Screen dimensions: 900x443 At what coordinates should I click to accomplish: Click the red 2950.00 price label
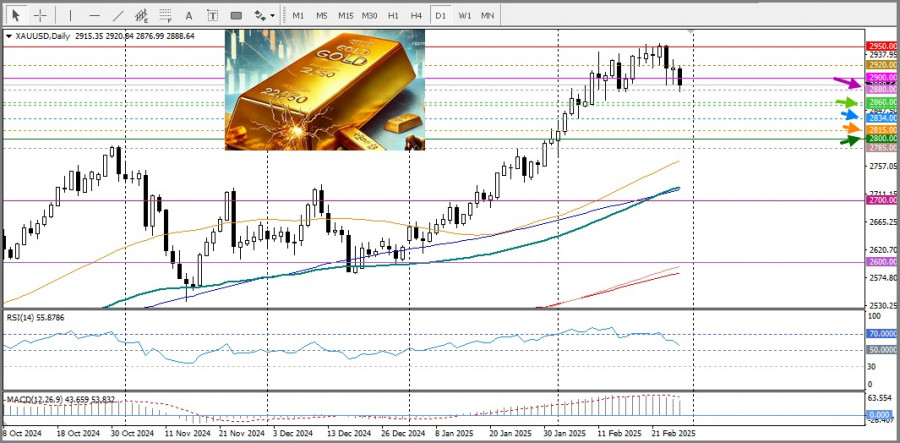click(881, 46)
